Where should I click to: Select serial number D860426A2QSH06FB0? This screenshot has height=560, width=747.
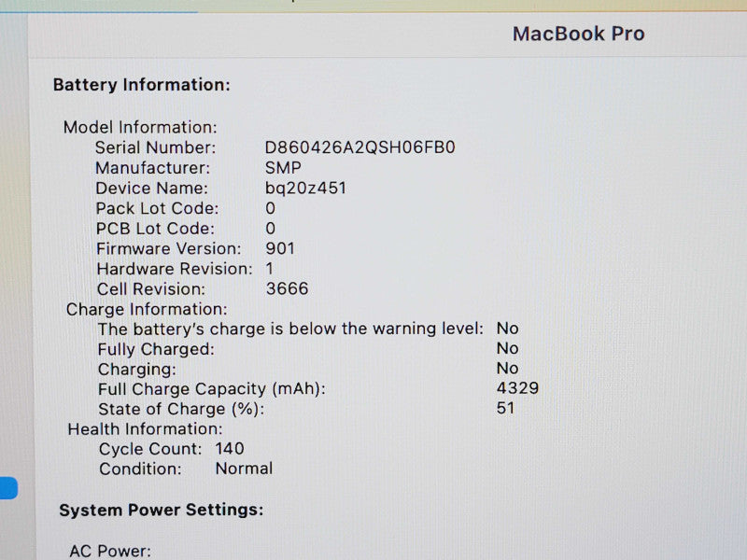(359, 147)
